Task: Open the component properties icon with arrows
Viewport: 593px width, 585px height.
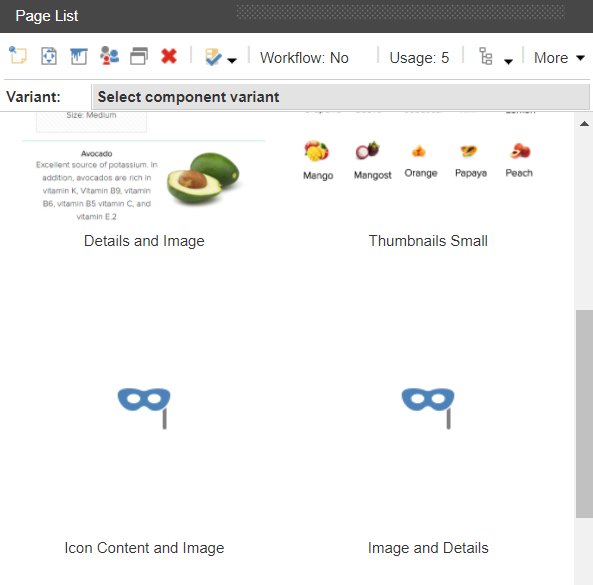Action: [49, 56]
